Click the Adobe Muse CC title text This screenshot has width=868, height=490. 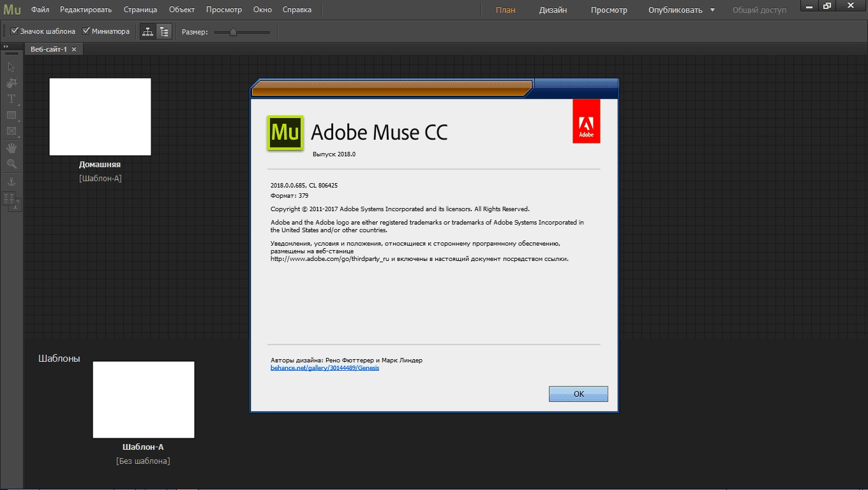(x=379, y=133)
